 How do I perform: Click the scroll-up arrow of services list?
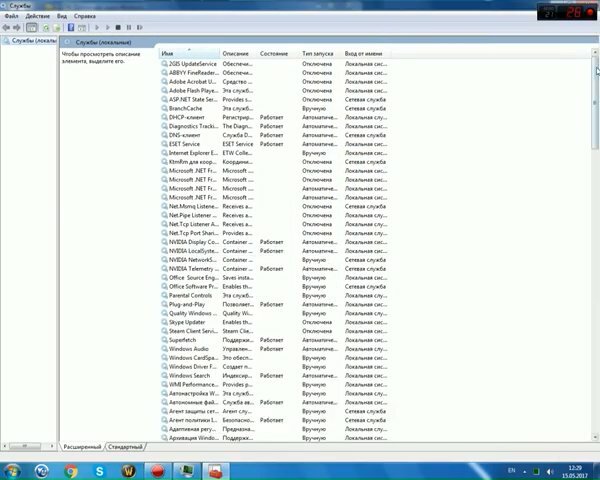(x=595, y=52)
